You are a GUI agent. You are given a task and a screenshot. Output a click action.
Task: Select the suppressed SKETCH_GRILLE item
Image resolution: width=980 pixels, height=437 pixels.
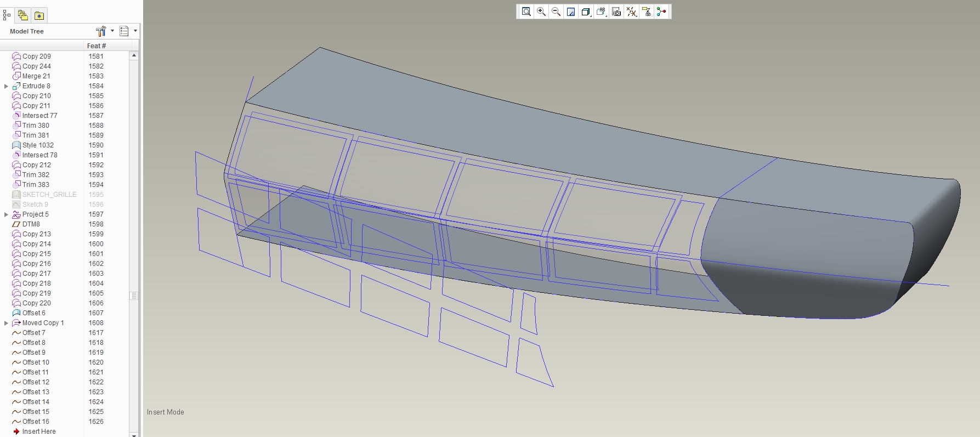[49, 195]
